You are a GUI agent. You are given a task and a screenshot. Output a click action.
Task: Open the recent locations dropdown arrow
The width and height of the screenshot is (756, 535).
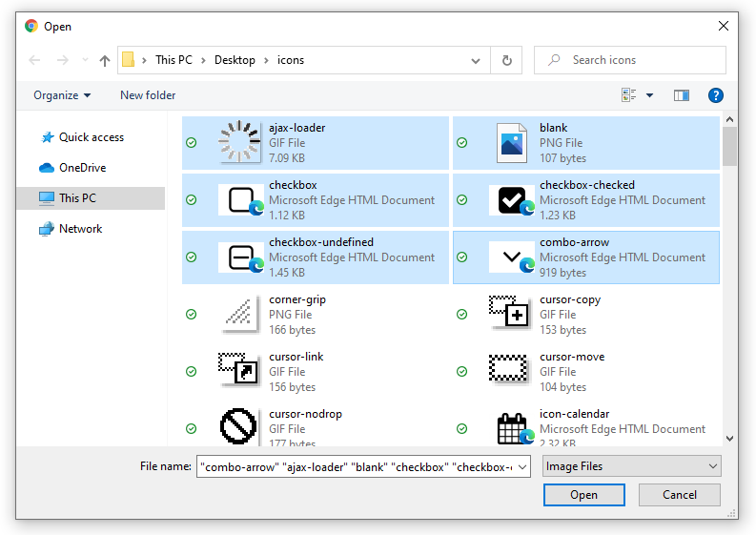(86, 60)
